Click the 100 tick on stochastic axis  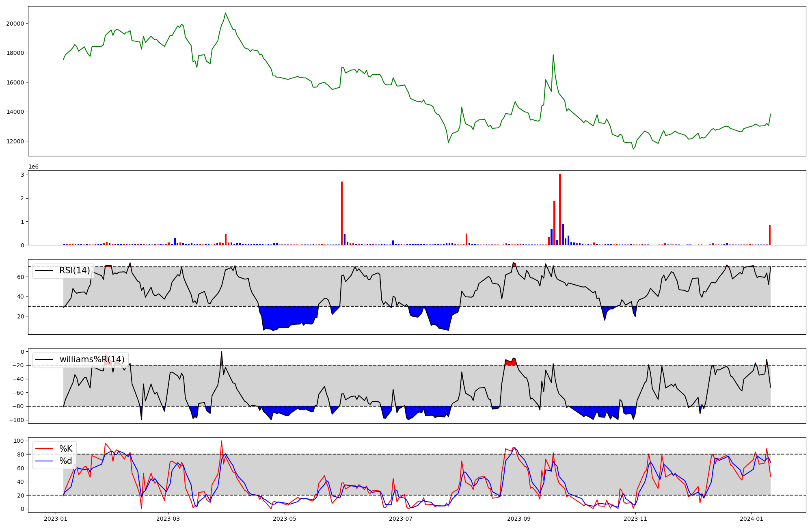click(x=19, y=441)
